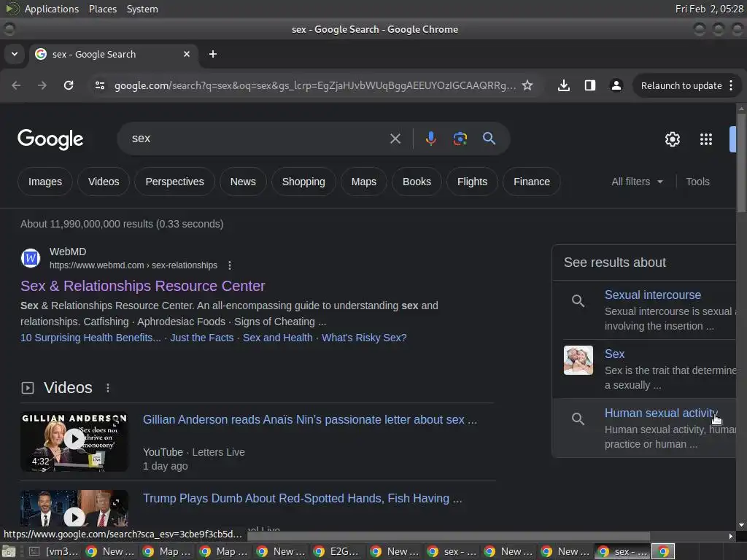Switch to Images results
Image resolution: width=747 pixels, height=560 pixels.
click(45, 182)
